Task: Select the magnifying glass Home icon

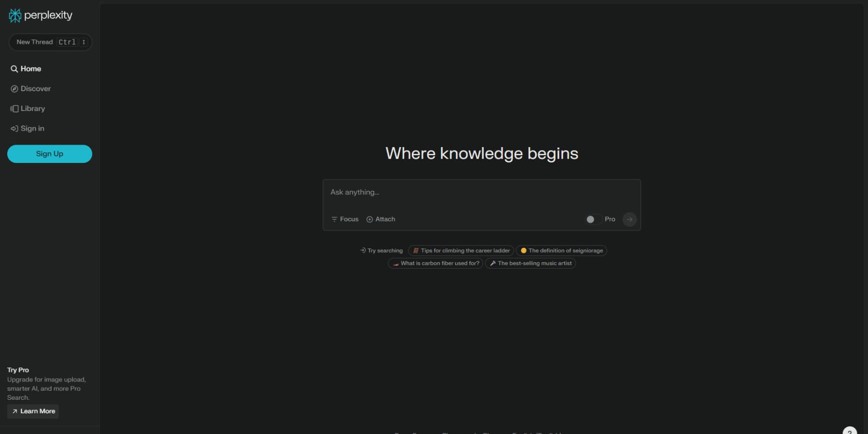Action: point(14,69)
